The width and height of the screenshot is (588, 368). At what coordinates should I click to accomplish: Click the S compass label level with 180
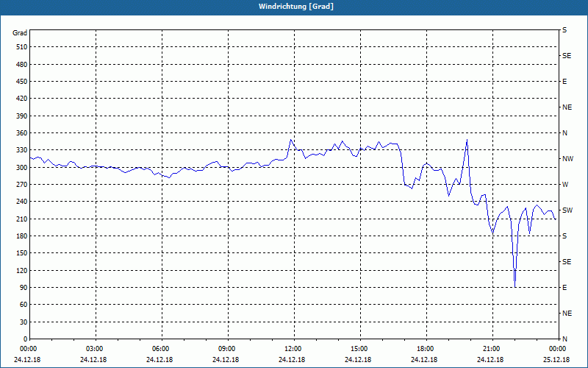click(564, 236)
